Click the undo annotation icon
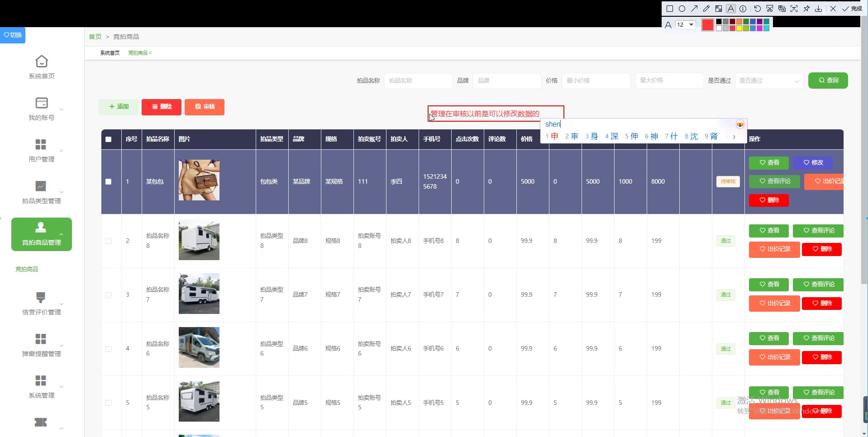Screen dimensions: 868x437 [757, 9]
